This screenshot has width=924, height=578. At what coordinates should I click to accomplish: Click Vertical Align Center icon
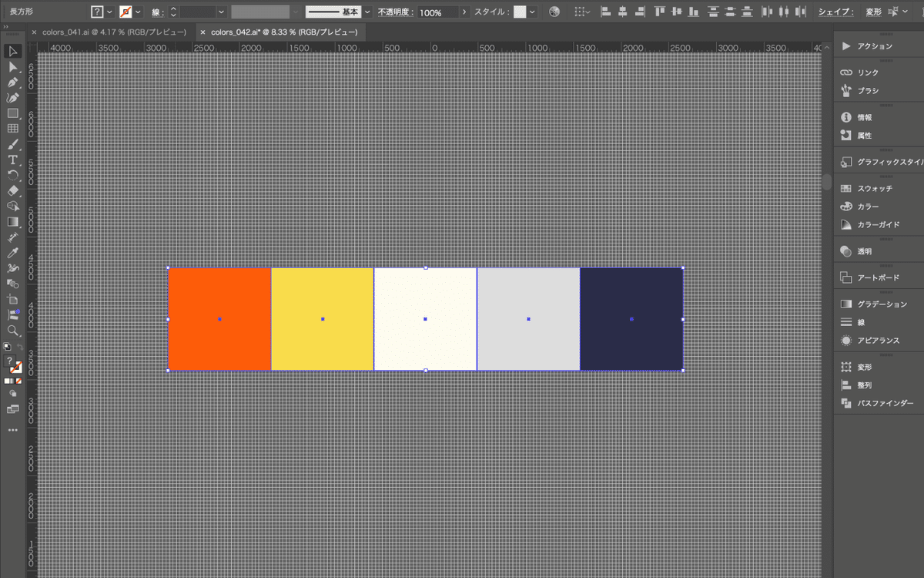[x=677, y=12]
